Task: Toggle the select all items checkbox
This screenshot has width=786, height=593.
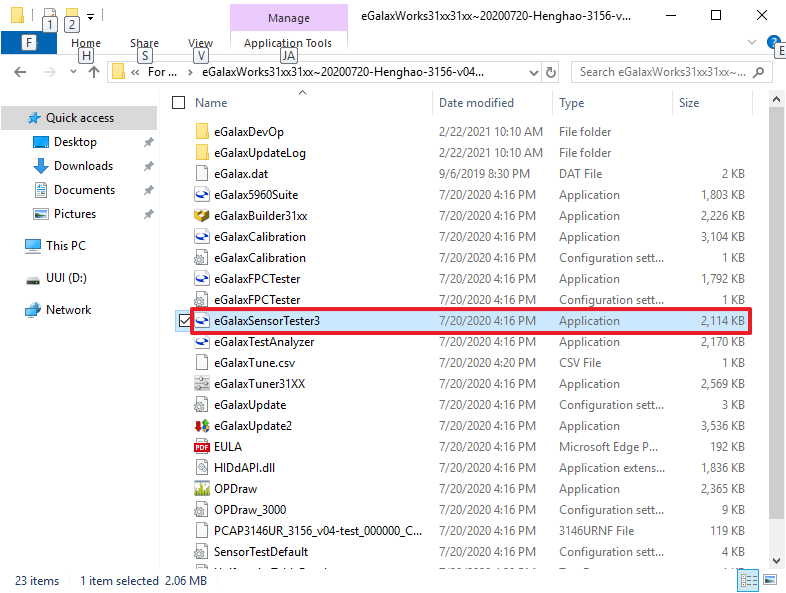Action: pyautogui.click(x=179, y=103)
